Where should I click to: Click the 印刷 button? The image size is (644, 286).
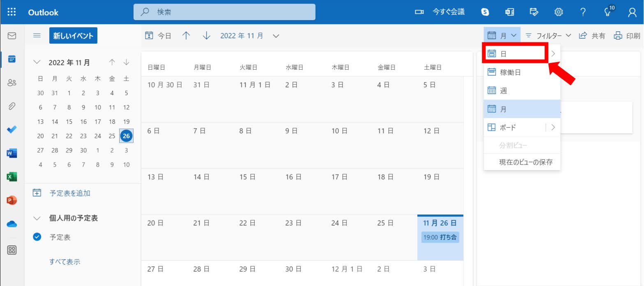pos(627,36)
